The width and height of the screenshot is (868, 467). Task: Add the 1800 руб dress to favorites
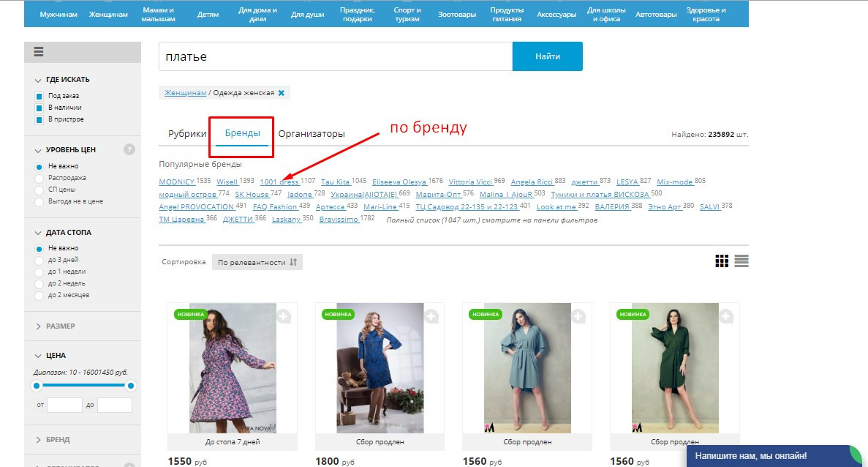pos(431,316)
